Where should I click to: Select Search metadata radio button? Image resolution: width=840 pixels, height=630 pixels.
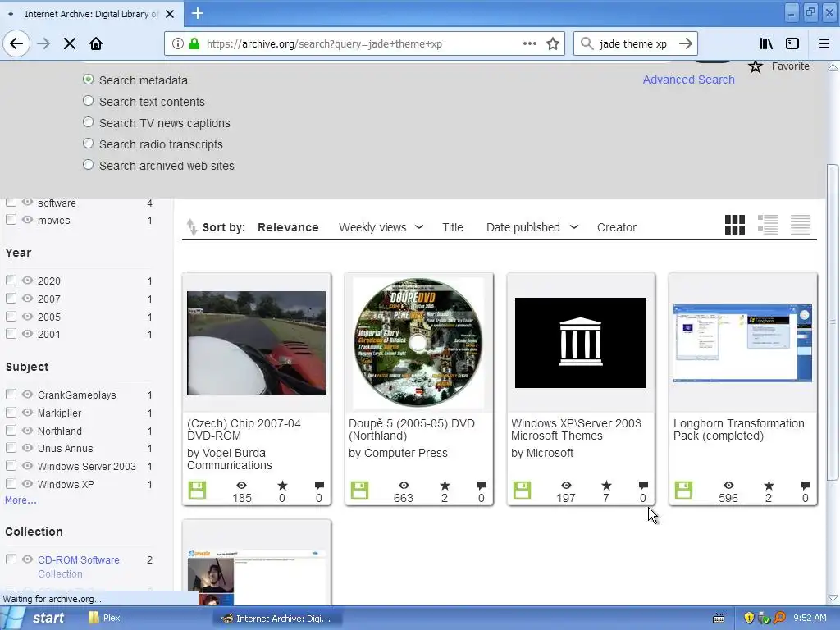pyautogui.click(x=89, y=80)
